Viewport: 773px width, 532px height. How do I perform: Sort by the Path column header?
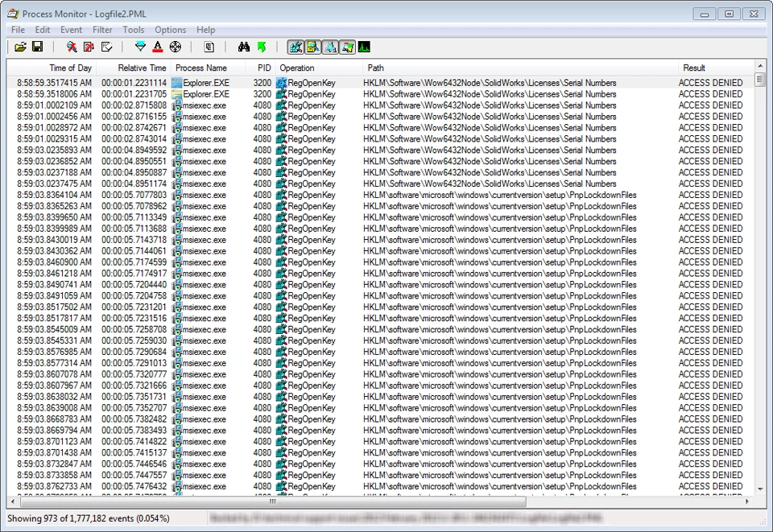pos(520,68)
